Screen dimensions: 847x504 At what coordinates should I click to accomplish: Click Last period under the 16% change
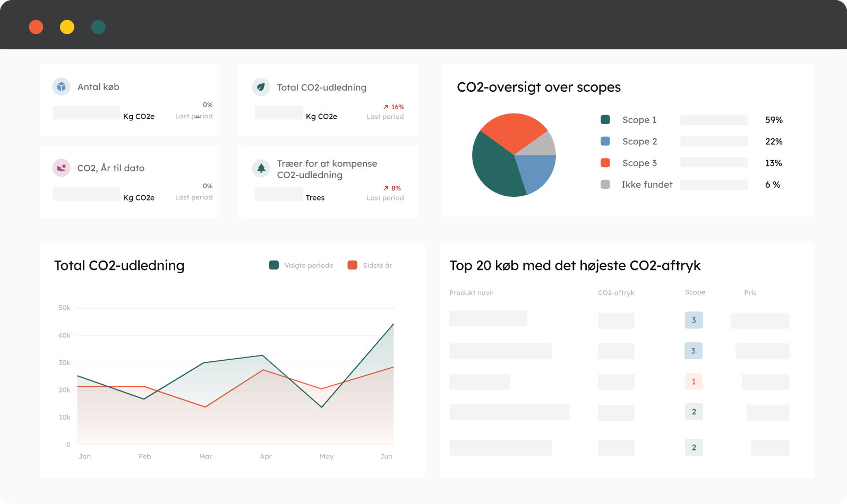pos(385,117)
